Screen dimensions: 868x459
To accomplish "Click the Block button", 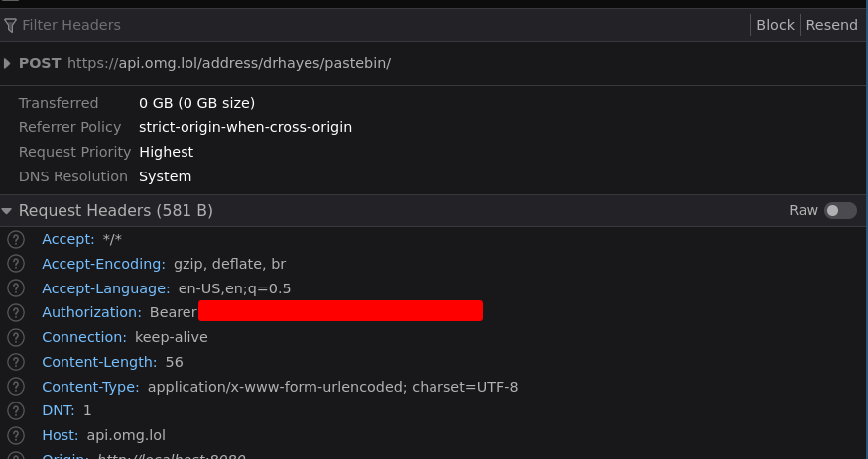I will [775, 25].
